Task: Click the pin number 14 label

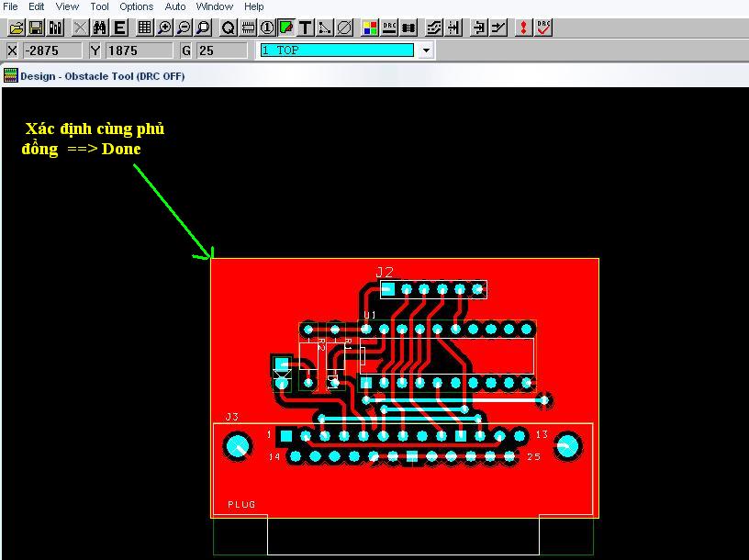Action: pyautogui.click(x=274, y=457)
